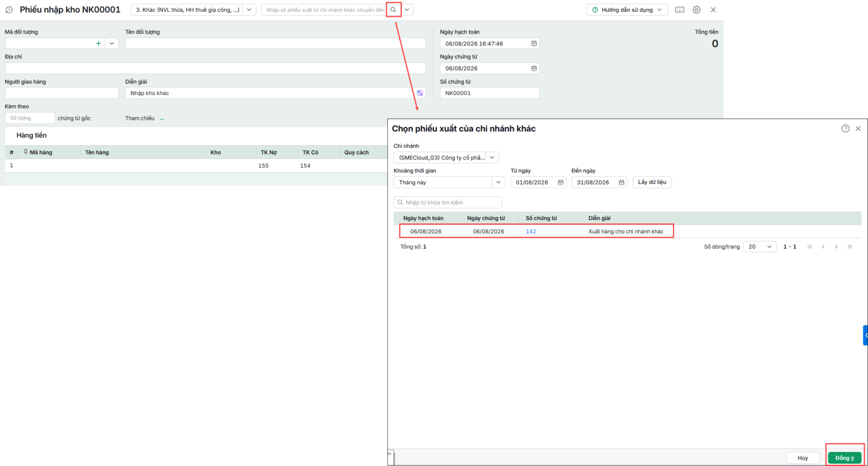
Task: Click into export voucher number search field
Action: (x=324, y=10)
